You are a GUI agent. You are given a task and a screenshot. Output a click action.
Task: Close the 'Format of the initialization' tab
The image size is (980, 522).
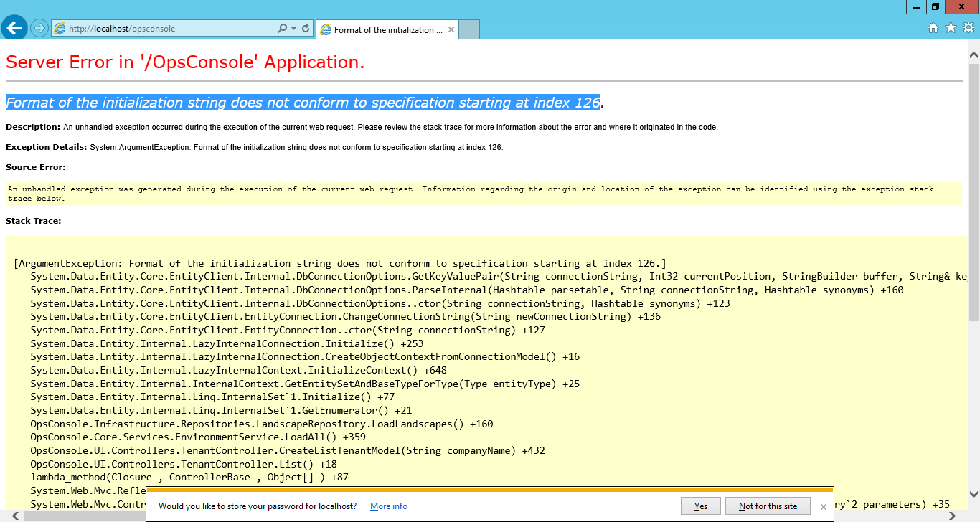click(451, 29)
